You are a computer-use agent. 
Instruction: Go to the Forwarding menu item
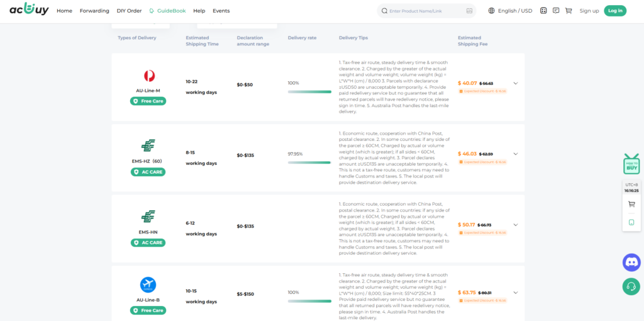[94, 11]
